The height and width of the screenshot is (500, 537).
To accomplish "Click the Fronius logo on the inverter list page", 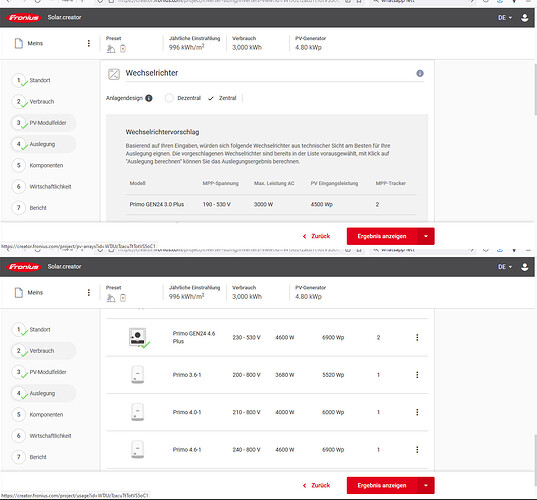I will [x=24, y=267].
